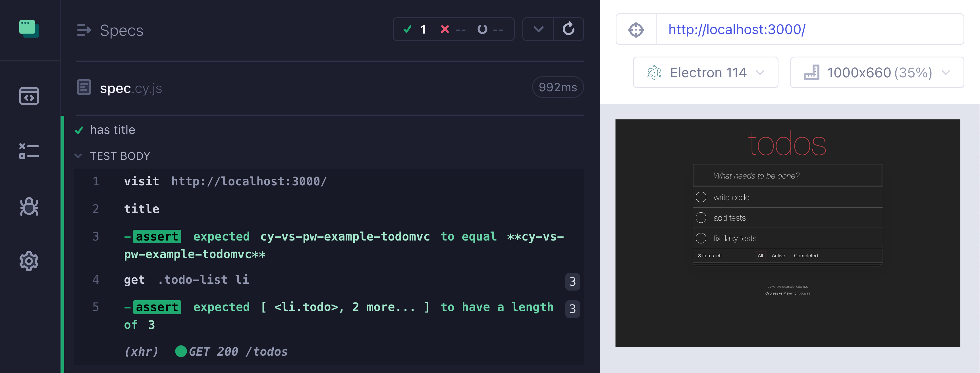Image resolution: width=980 pixels, height=373 pixels.
Task: Open the Electron 114 browser dropdown
Action: point(705,72)
